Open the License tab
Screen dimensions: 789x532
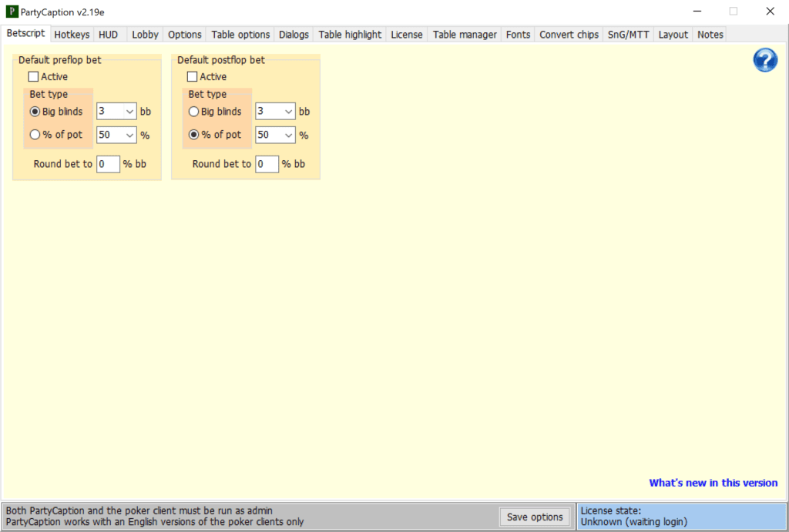(x=407, y=34)
